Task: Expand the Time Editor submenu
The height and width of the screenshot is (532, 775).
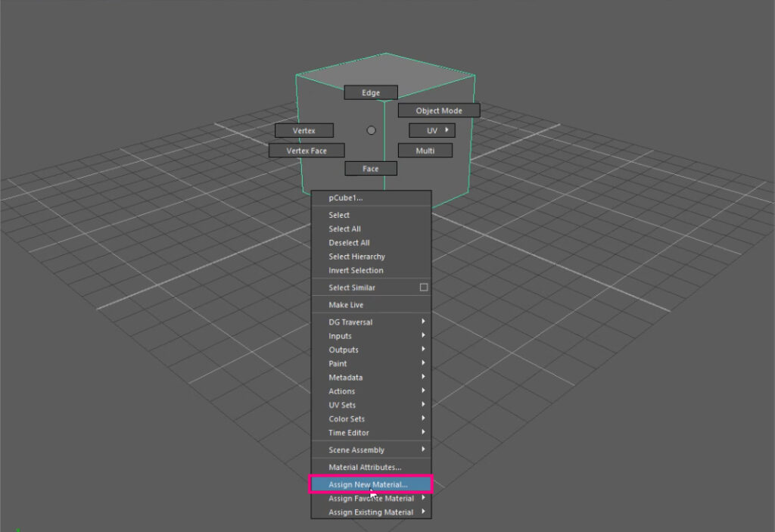Action: tap(371, 433)
